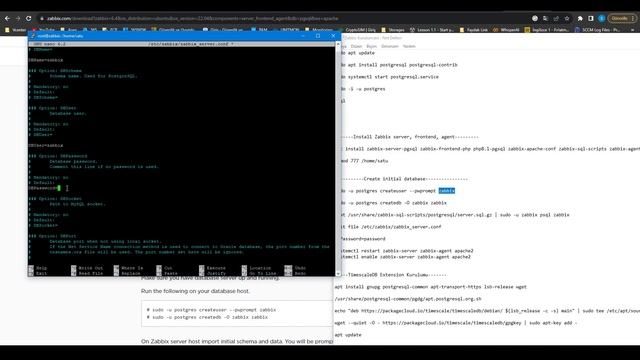The width and height of the screenshot is (640, 360).
Task: Click nano 'Where Is' shortcut label
Action: click(132, 268)
